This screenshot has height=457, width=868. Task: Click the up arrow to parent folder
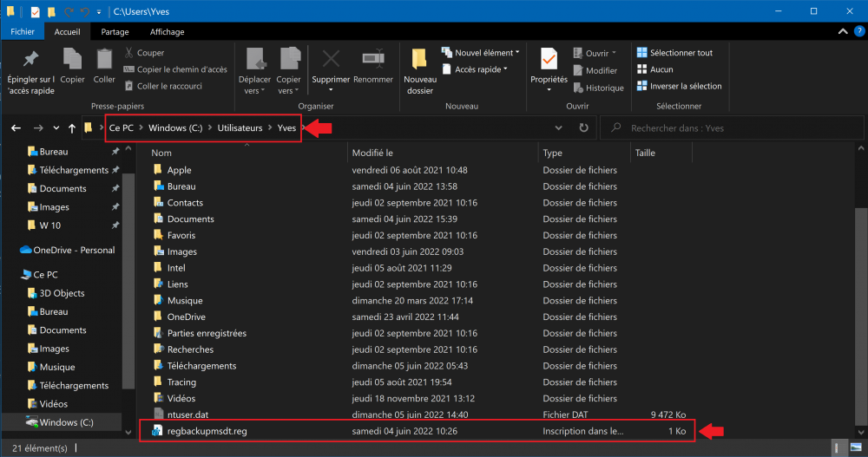click(71, 128)
